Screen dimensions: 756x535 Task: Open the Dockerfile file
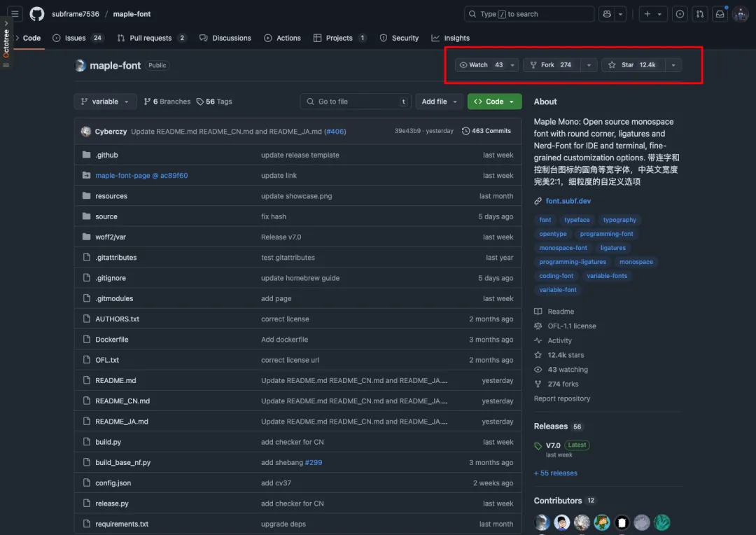coord(112,340)
